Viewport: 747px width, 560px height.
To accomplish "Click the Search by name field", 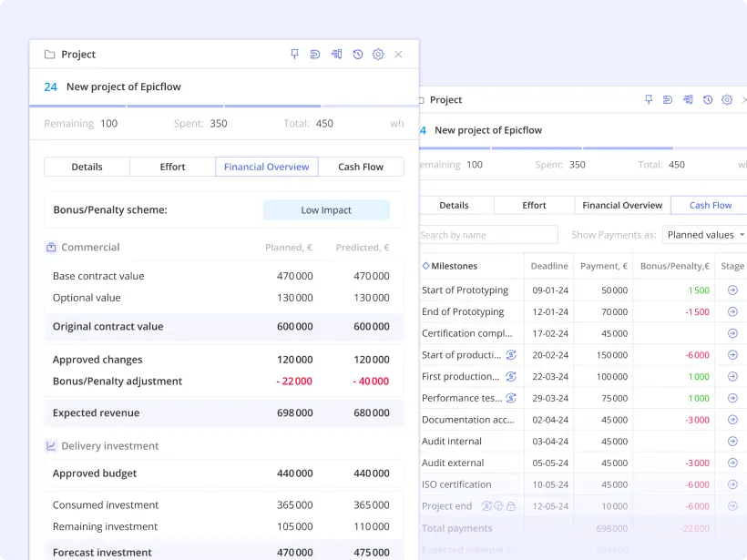I will point(488,235).
